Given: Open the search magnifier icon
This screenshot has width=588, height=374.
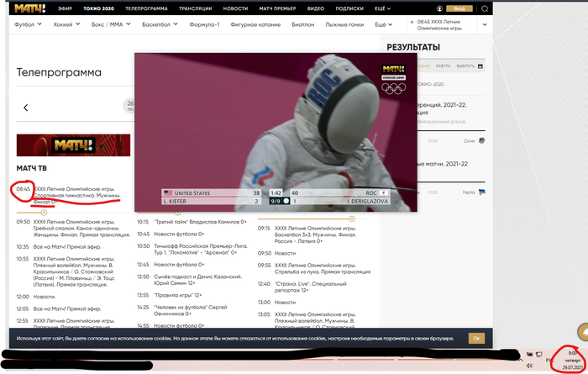Looking at the screenshot, I should (485, 8).
